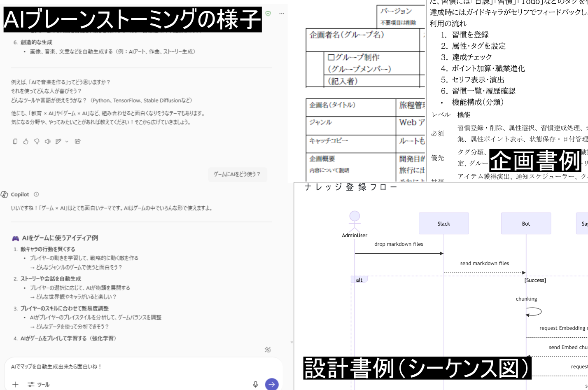Click the sparkle prompt suggestion icon above input
This screenshot has height=390, width=588.
click(268, 350)
